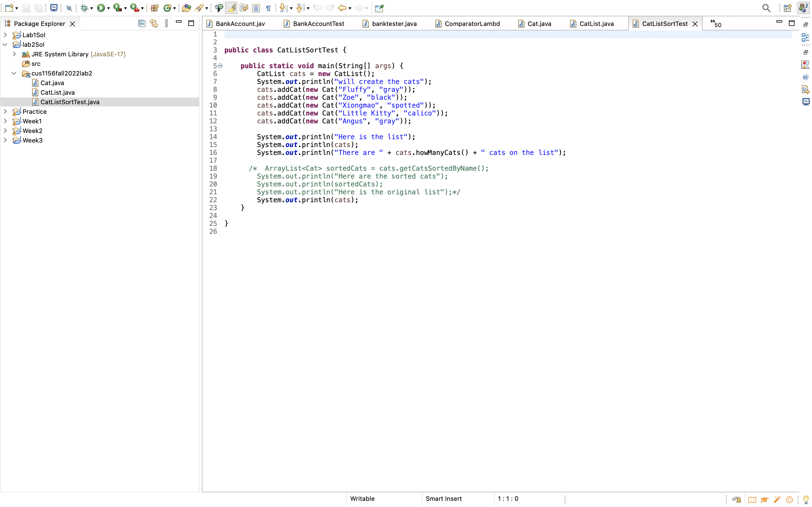Click the green Run button
812x507 pixels.
(101, 8)
